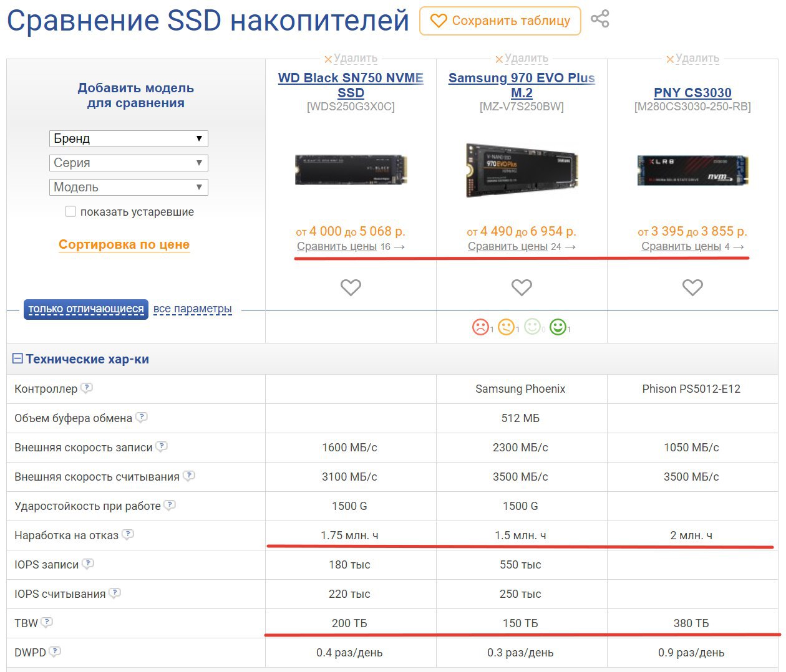Click the Samsung Phoenix controller cell
Image resolution: width=786 pixels, height=672 pixels.
(520, 389)
